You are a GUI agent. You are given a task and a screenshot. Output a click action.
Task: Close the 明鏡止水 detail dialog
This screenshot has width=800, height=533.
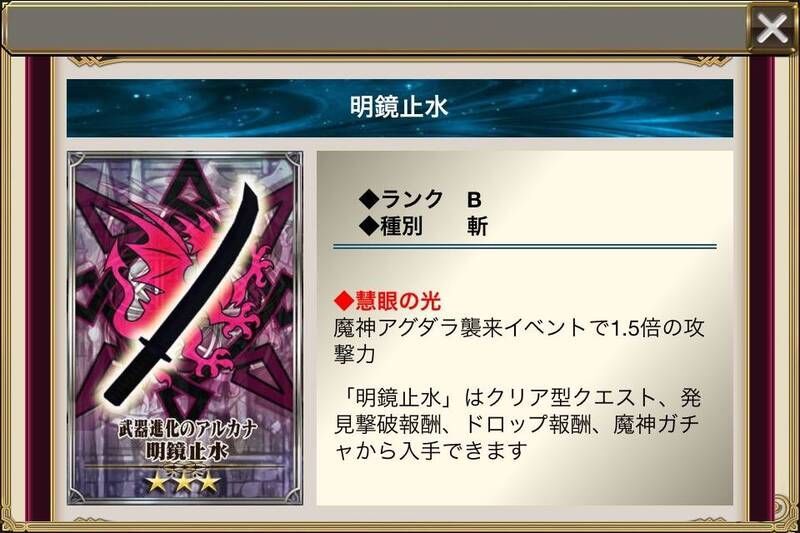click(x=771, y=28)
